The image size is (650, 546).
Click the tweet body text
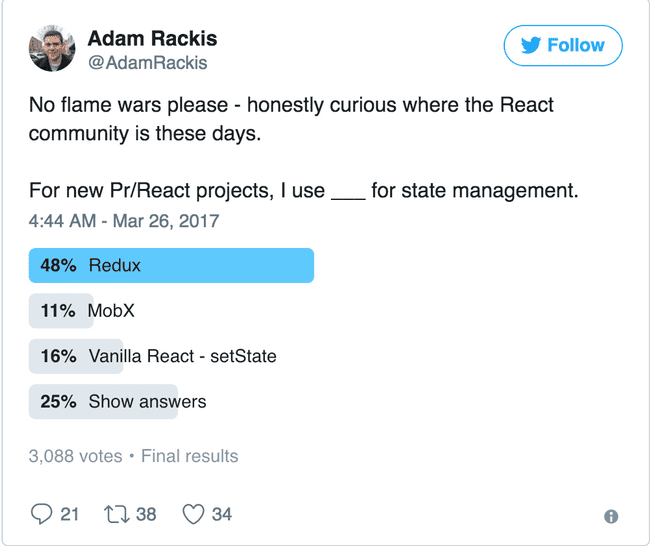pyautogui.click(x=290, y=118)
